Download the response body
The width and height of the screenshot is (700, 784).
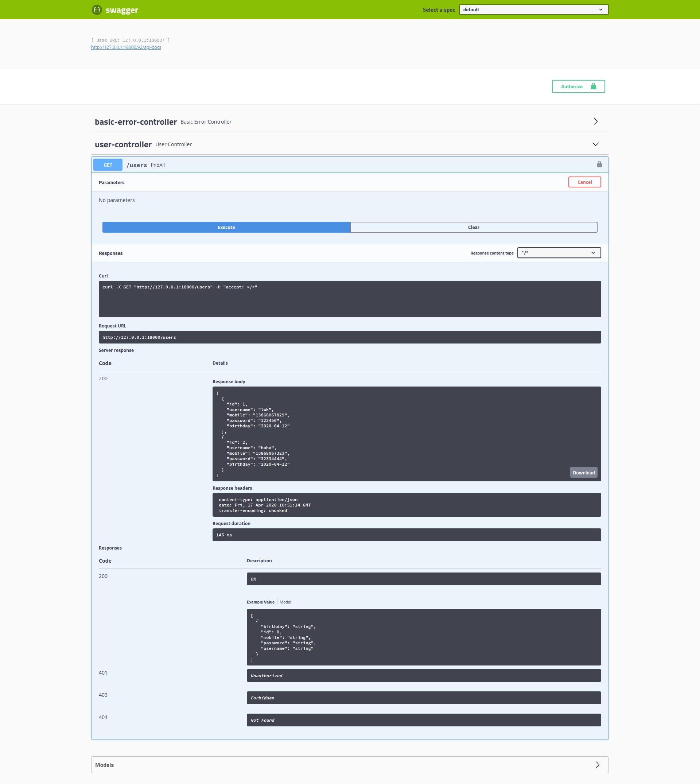(583, 472)
